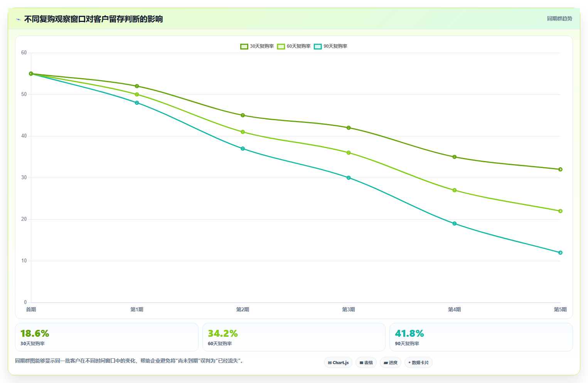Toggle the 30天复购率 legend item
Screen dimensions: 588x383
(x=257, y=46)
